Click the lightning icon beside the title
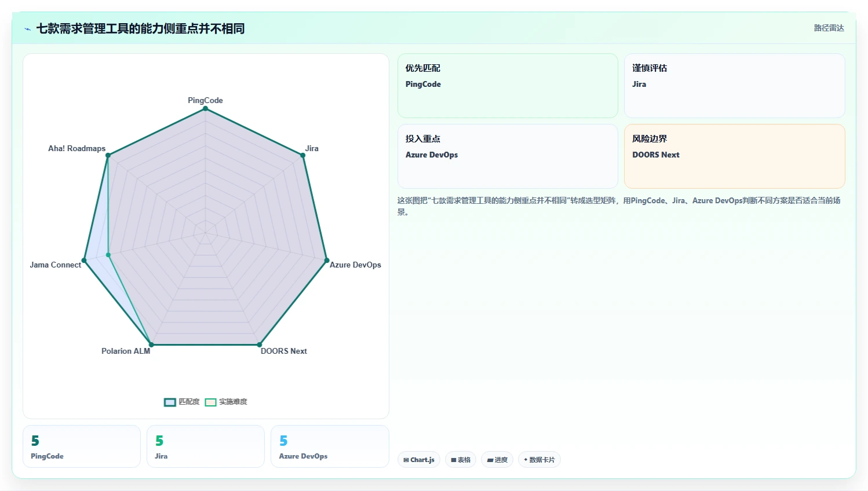The image size is (868, 491). 27,29
